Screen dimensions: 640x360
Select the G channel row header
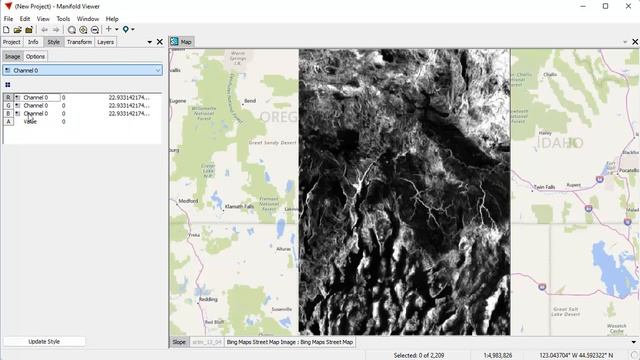8,105
